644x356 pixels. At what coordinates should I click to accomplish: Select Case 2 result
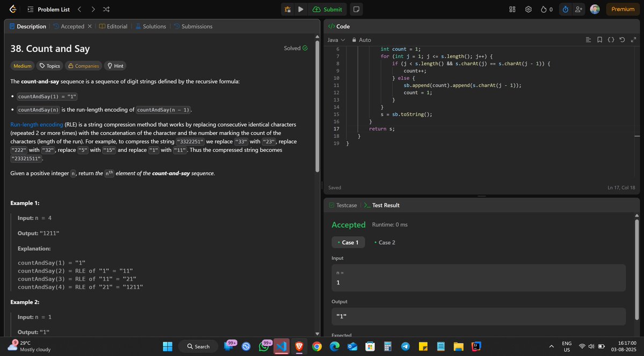coord(385,242)
